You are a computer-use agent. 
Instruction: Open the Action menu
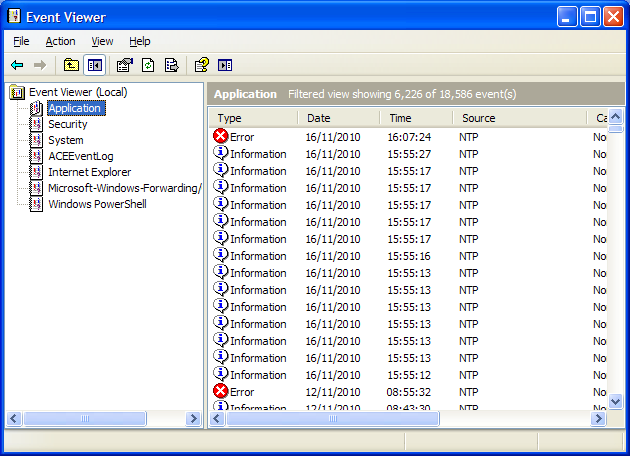click(x=60, y=41)
